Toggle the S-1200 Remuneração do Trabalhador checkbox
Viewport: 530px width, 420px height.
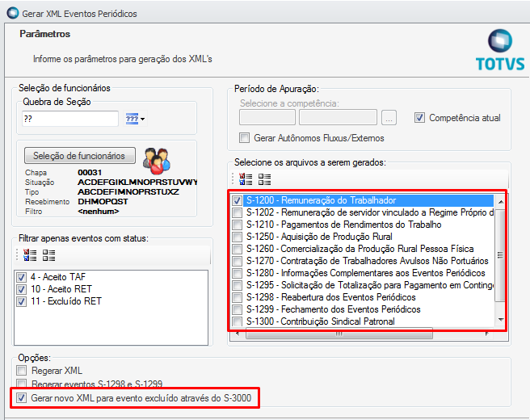pos(237,200)
